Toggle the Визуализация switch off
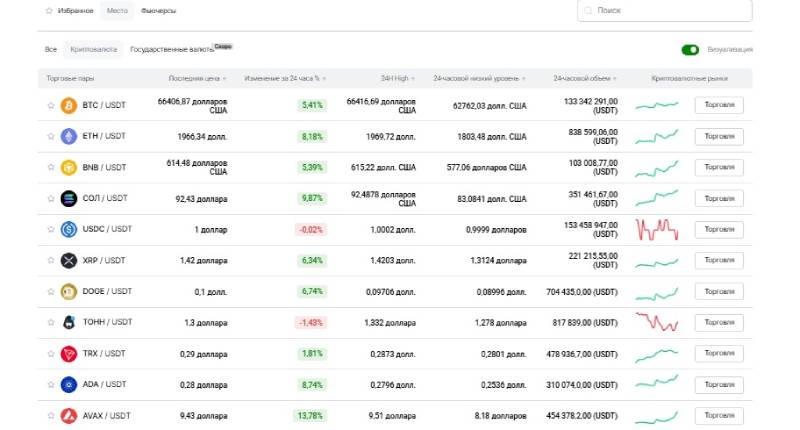 (690, 49)
